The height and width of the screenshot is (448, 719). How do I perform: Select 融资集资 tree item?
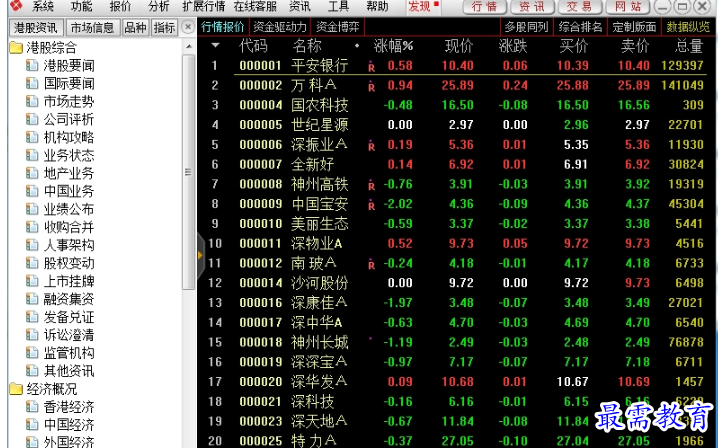tap(69, 299)
